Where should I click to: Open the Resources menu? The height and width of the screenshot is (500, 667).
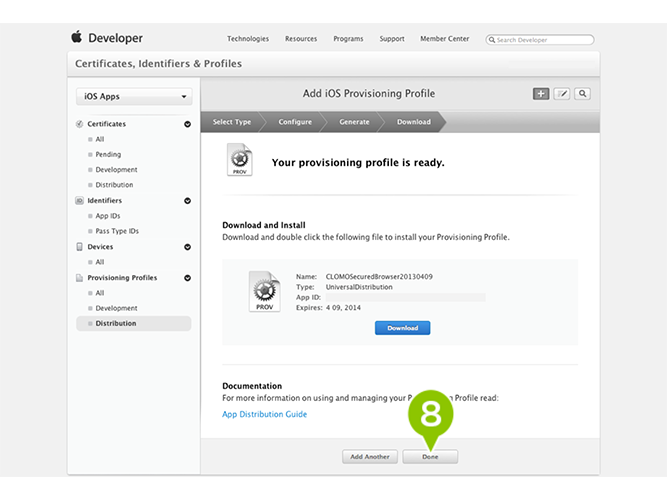click(301, 39)
